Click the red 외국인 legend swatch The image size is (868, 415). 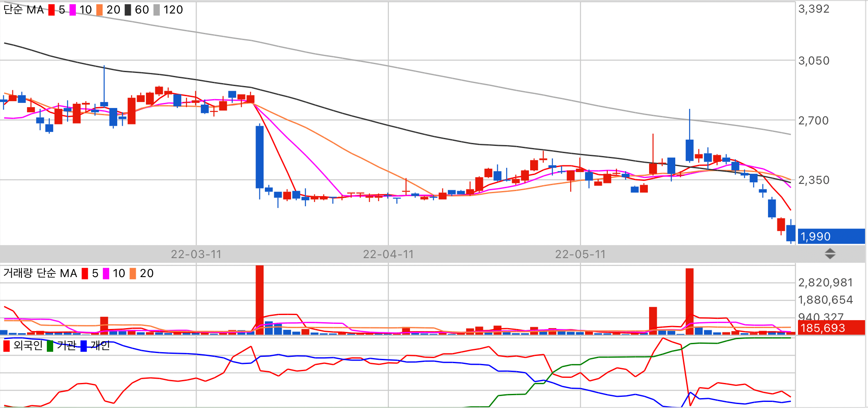6,346
